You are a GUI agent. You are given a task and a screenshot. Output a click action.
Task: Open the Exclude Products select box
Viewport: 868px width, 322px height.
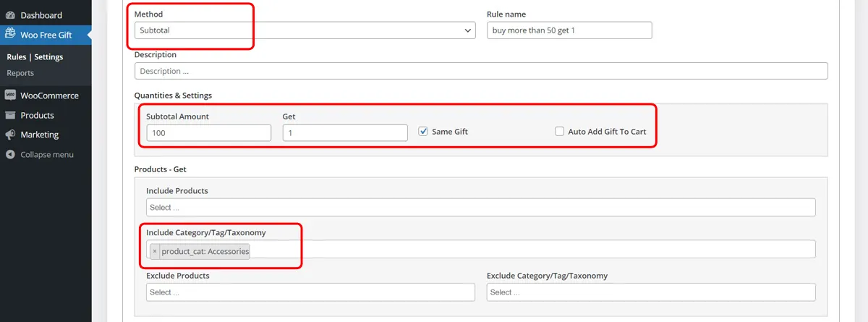[x=310, y=292]
